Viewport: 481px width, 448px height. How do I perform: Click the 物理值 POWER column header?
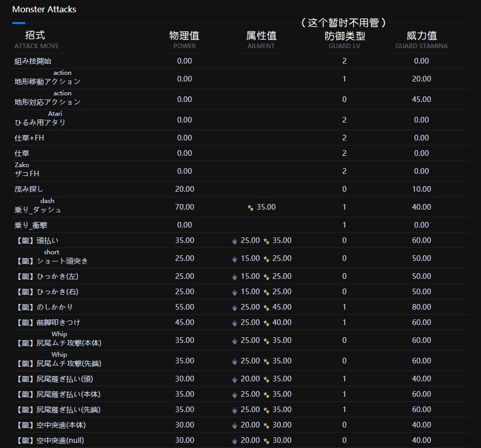(184, 39)
